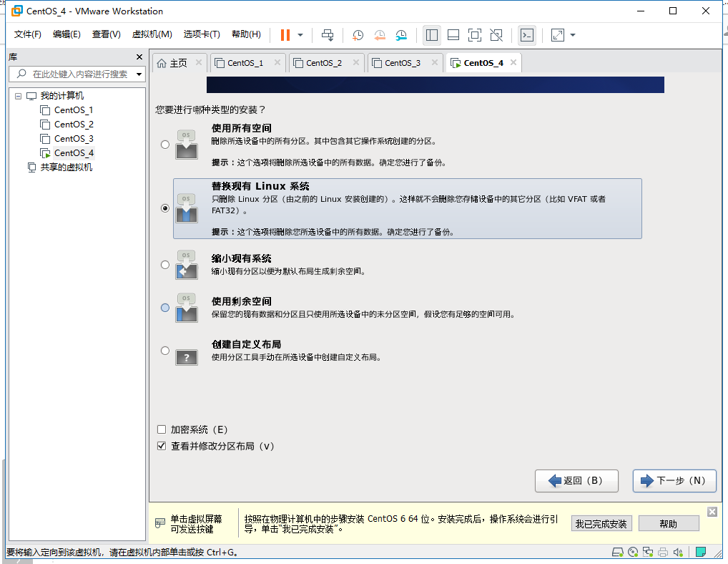Click the 返回 (B) button
Viewport: 728px width, 564px height.
(576, 481)
